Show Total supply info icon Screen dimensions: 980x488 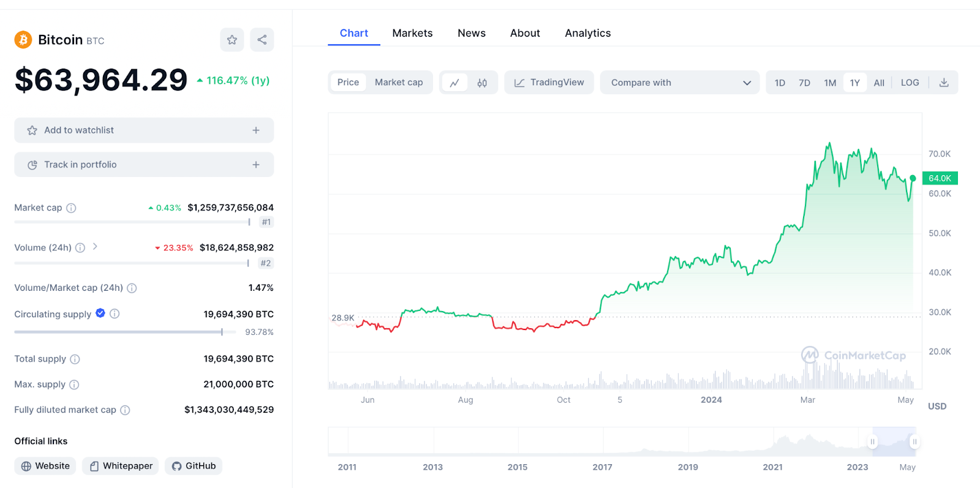point(75,359)
